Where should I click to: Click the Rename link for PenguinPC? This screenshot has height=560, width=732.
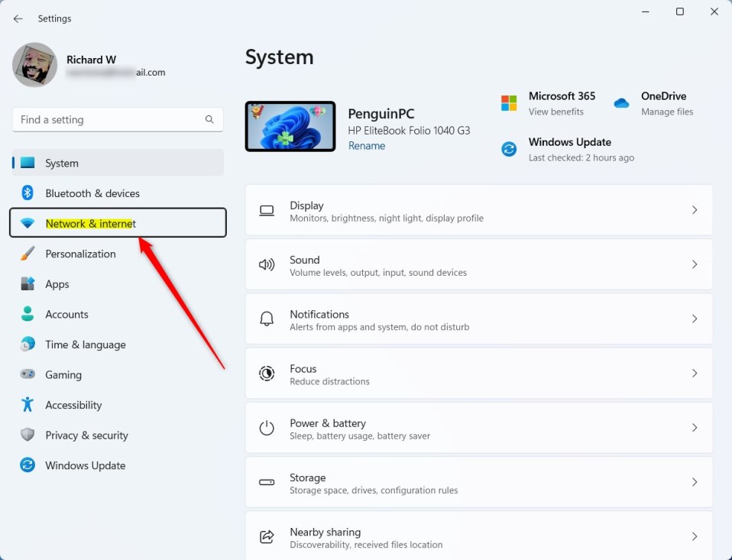coord(367,146)
